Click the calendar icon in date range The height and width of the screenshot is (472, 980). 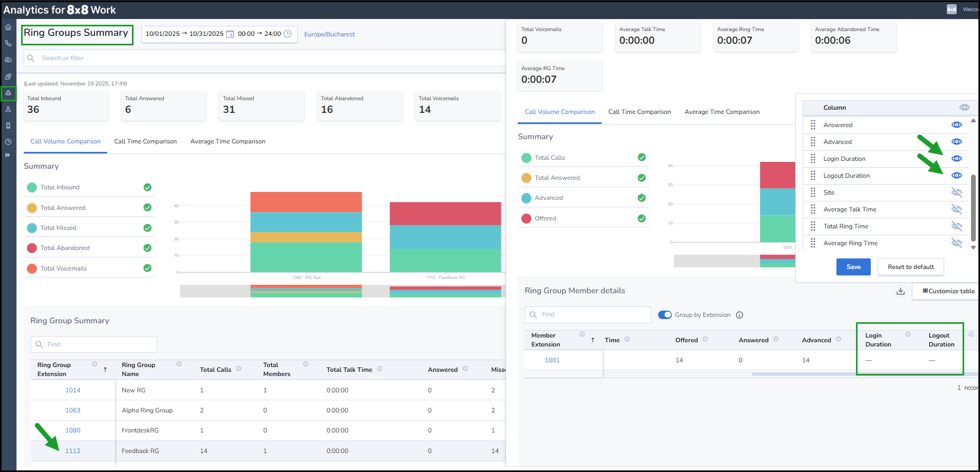[230, 34]
